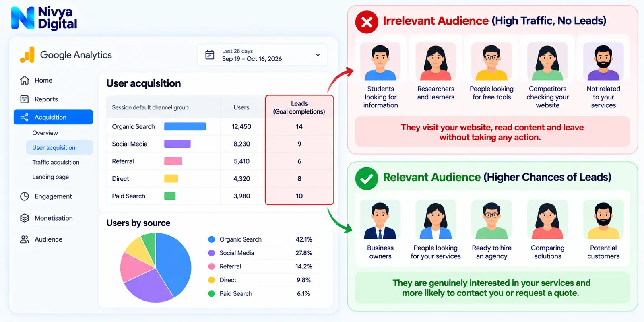Click the users by source pie chart
Image resolution: width=644 pixels, height=322 pixels.
click(156, 268)
